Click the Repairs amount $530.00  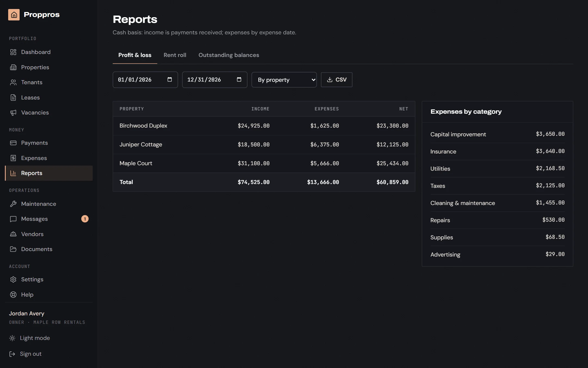[553, 220]
